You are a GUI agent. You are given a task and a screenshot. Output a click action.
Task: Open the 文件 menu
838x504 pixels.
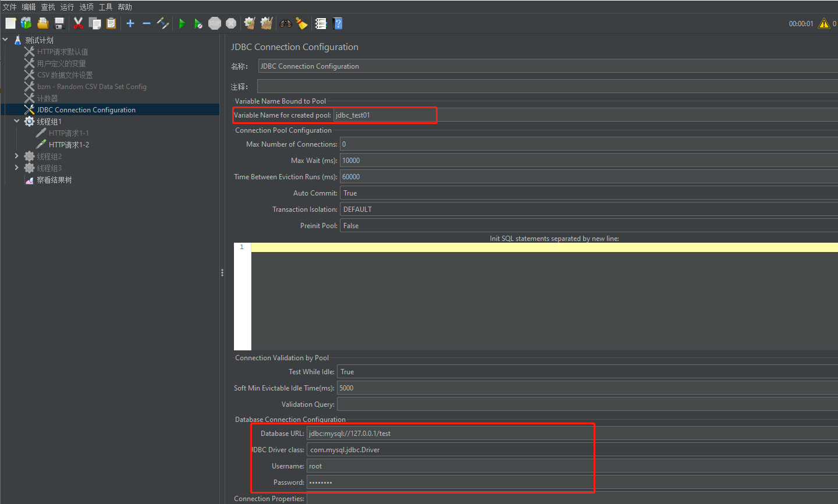click(10, 7)
